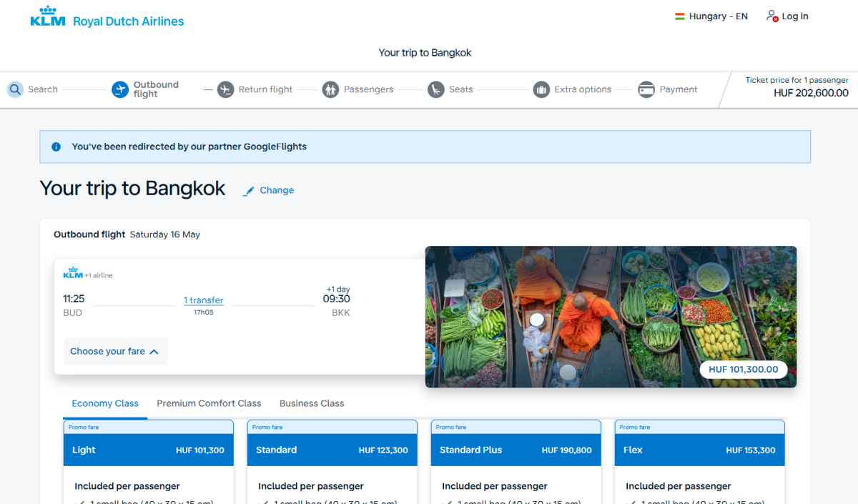Open the Passengers step icon
This screenshot has height=504, width=858.
[x=330, y=89]
